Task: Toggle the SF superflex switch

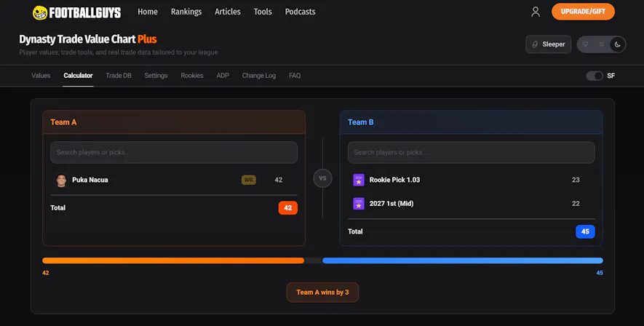Action: pos(595,76)
